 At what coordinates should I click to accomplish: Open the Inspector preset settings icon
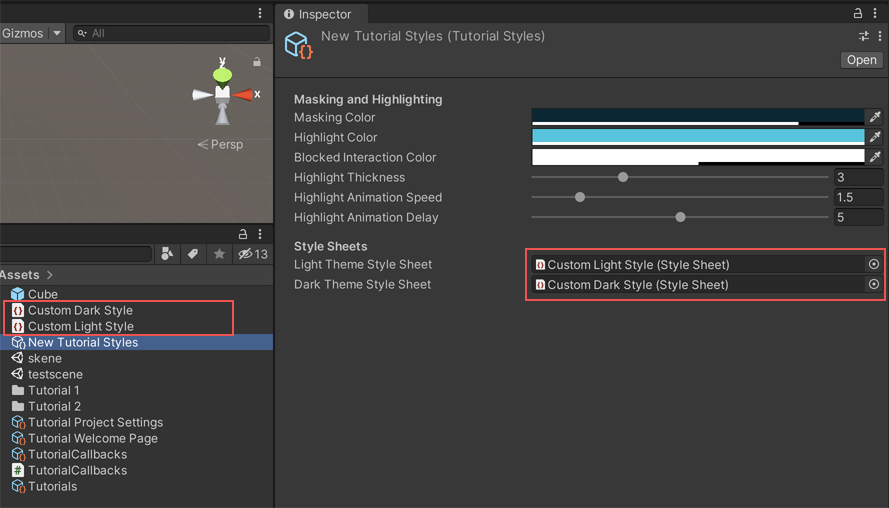click(864, 36)
